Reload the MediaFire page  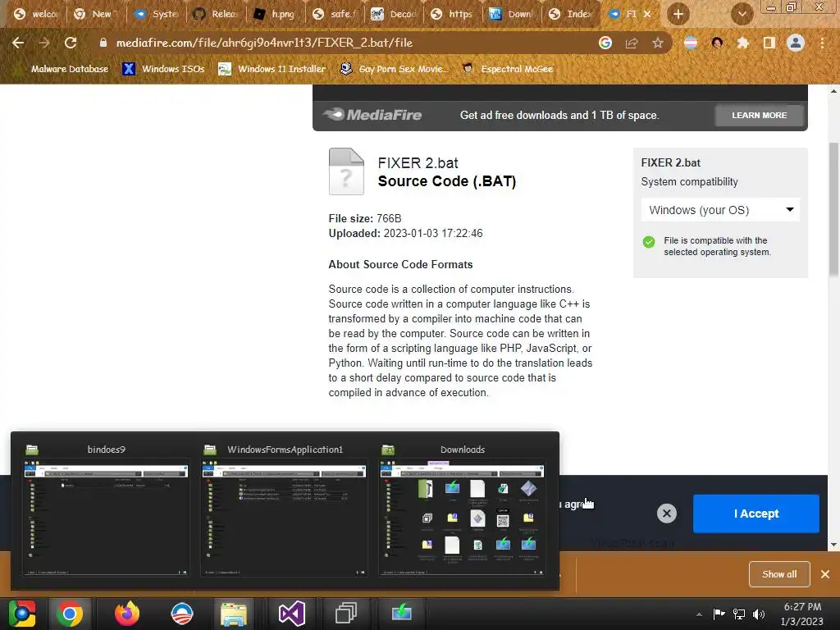[x=71, y=43]
